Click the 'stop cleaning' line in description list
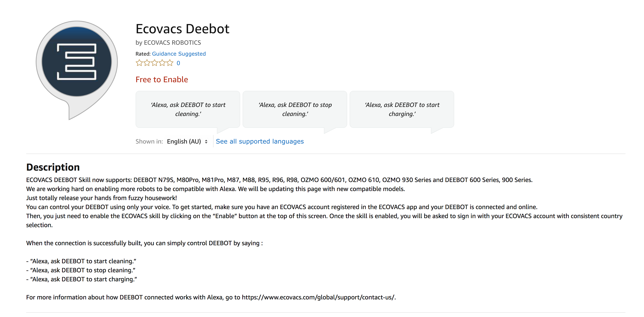 click(81, 270)
